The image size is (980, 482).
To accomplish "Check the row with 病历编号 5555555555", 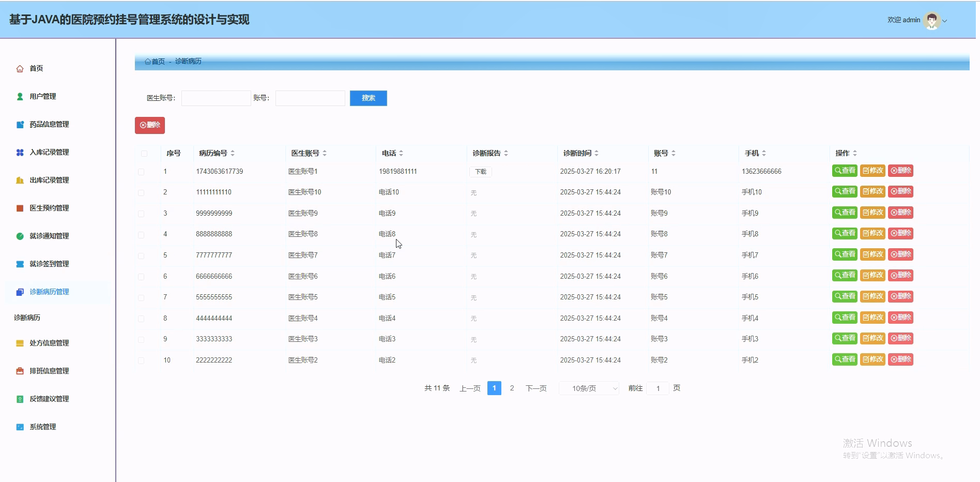I will [141, 297].
